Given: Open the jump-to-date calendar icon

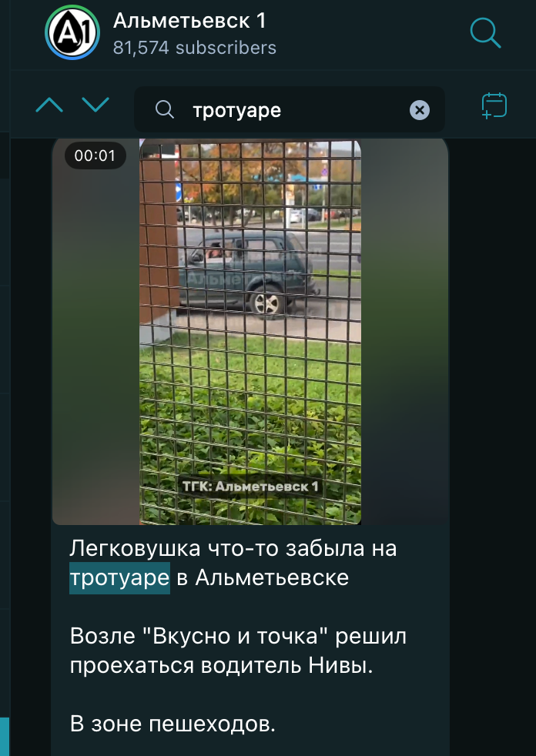Looking at the screenshot, I should tap(494, 105).
